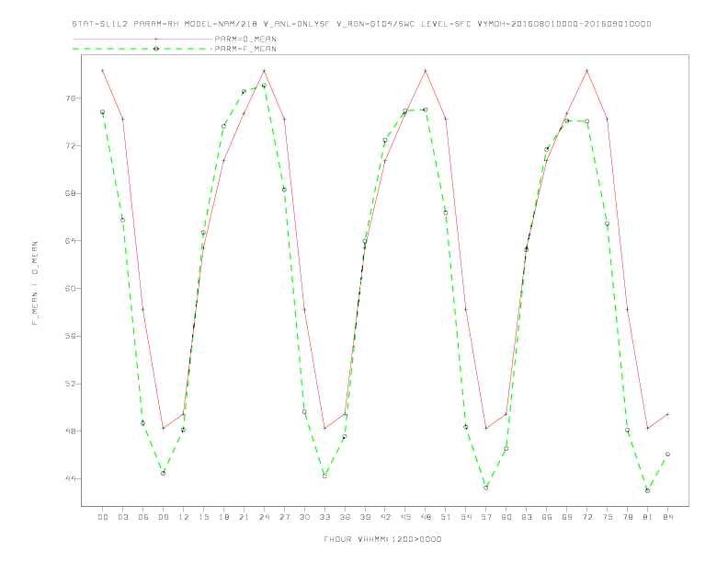Image resolution: width=728 pixels, height=563 pixels.
Task: Click the x-axis tick label 57
Action: click(x=486, y=517)
